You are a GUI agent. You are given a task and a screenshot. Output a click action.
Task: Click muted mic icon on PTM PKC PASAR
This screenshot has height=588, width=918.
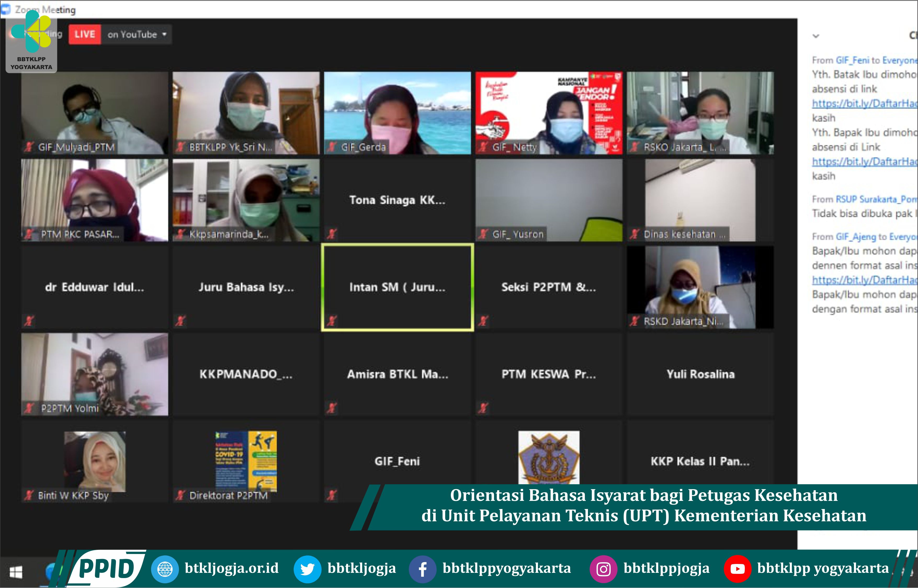tap(29, 234)
